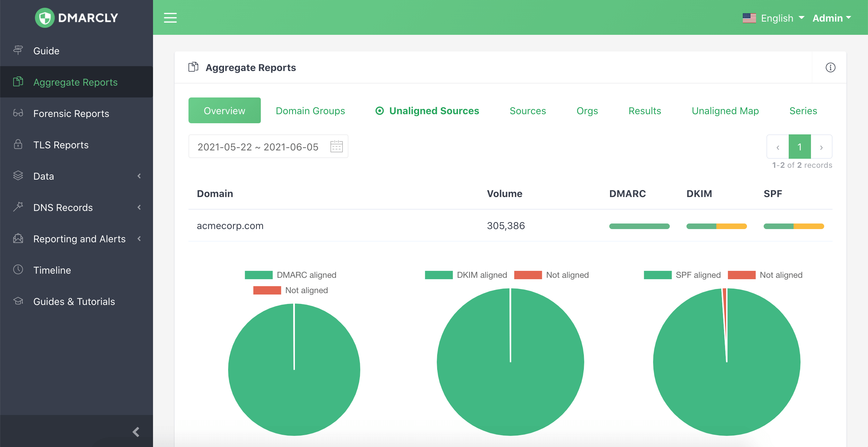The image size is (868, 447).
Task: Open the Forensic Reports section
Action: pos(72,113)
